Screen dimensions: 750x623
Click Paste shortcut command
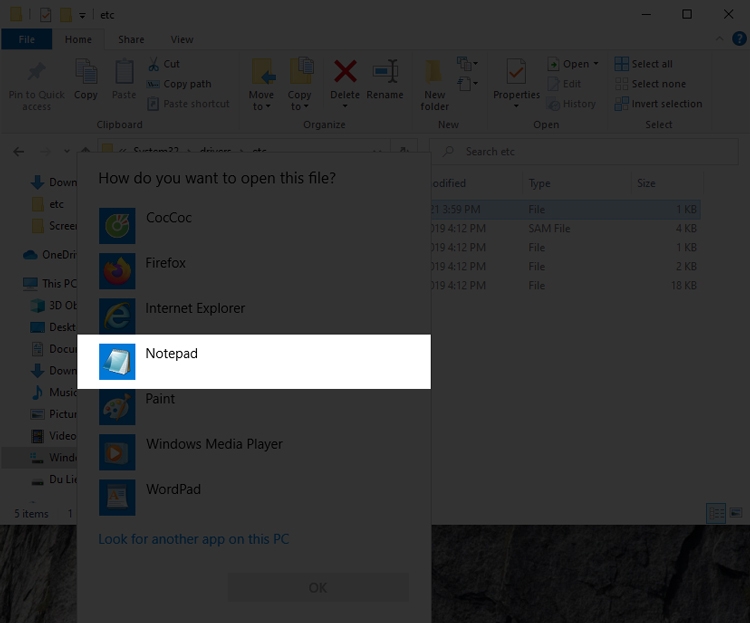click(x=188, y=104)
